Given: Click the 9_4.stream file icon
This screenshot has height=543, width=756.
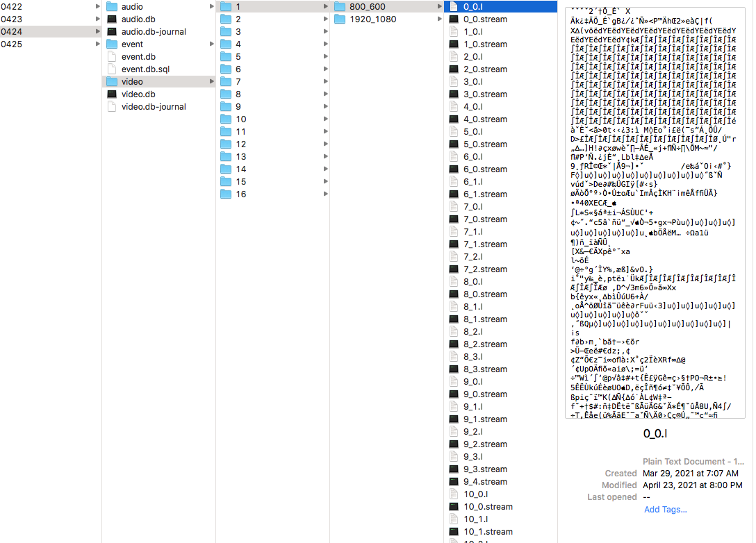Looking at the screenshot, I should point(454,482).
